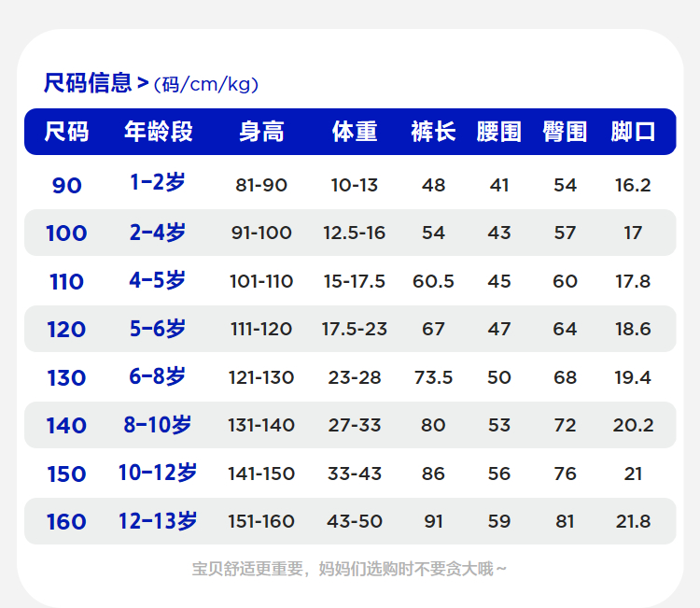Click leg opening value 16.2

633,186
